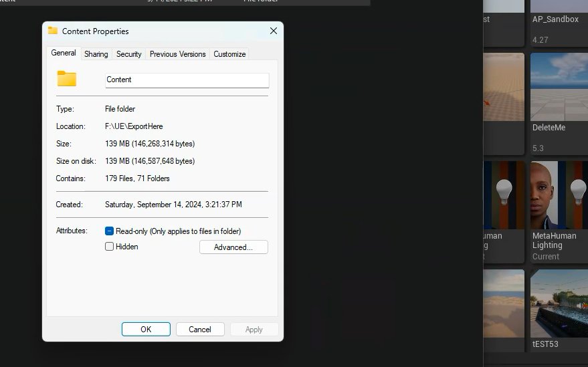Confirm with the OK button

[x=146, y=329]
